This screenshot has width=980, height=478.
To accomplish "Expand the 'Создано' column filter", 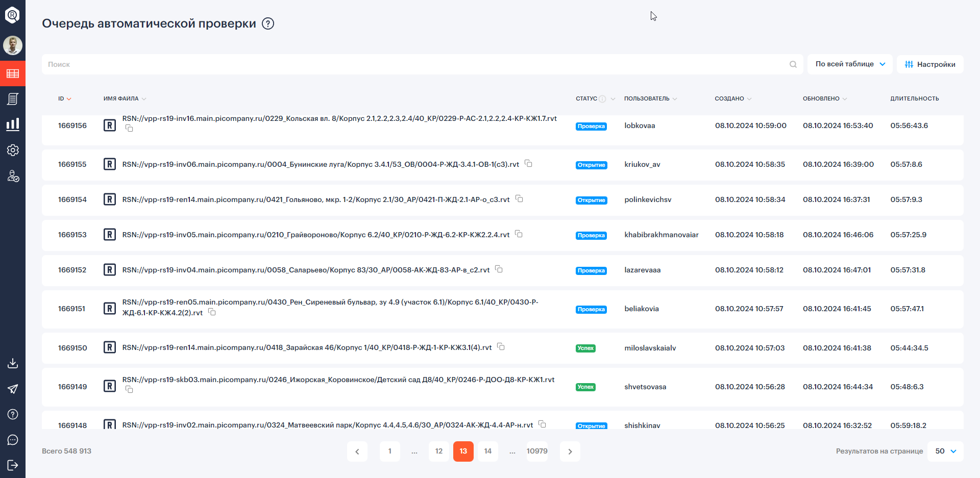I will click(x=749, y=99).
